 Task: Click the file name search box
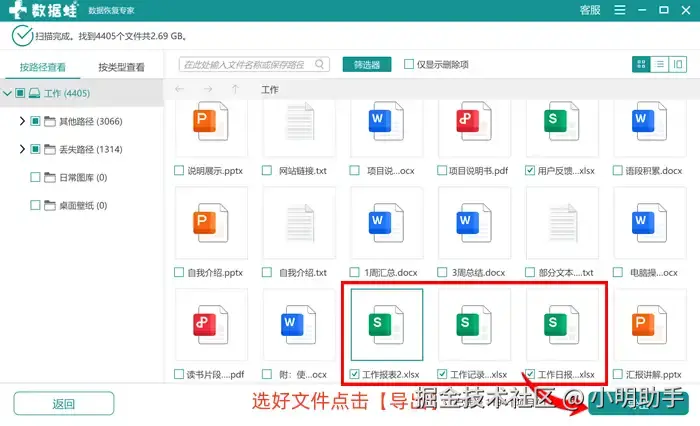click(x=254, y=64)
